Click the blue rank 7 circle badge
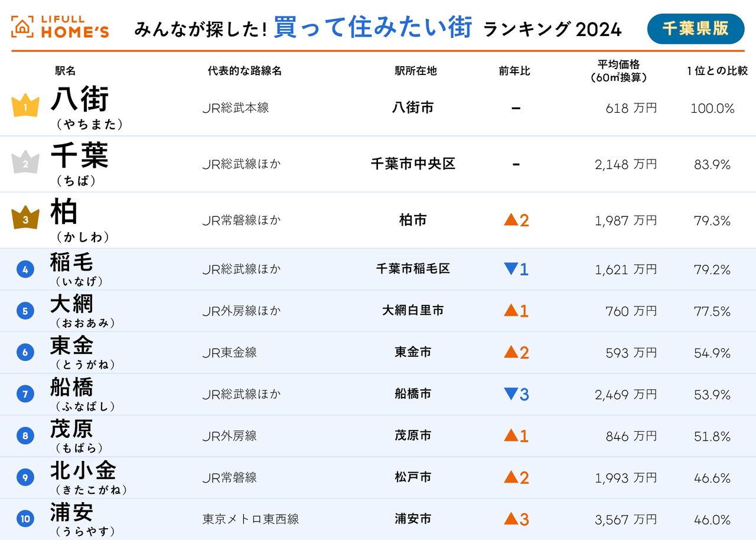756x540 pixels. click(x=25, y=394)
